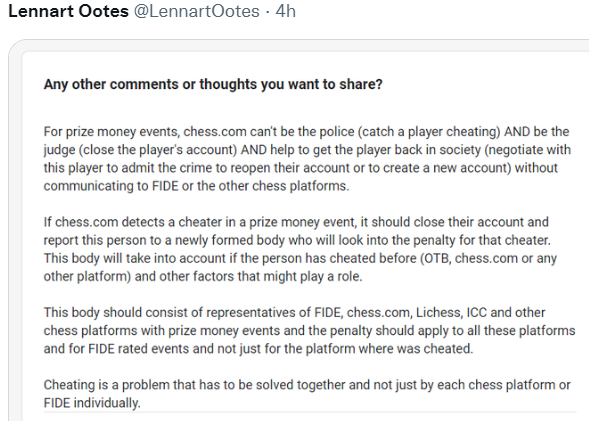Click the text 'FIDE individually.'
Screen dimensions: 589x421
92,403
